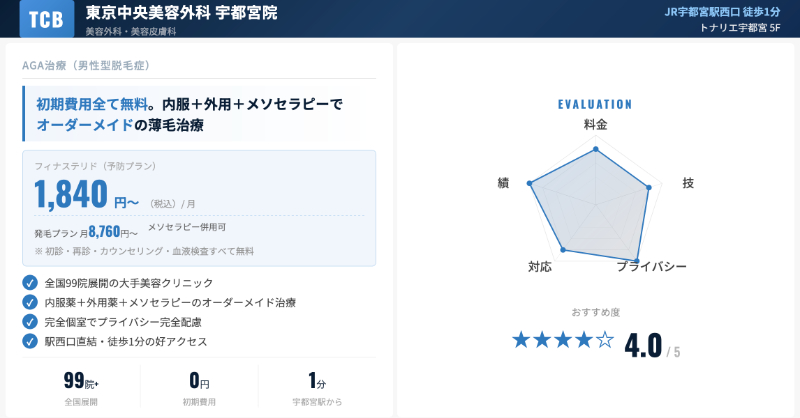
Task: Click the 8,760円 発毛プラン price
Action: coord(111,232)
